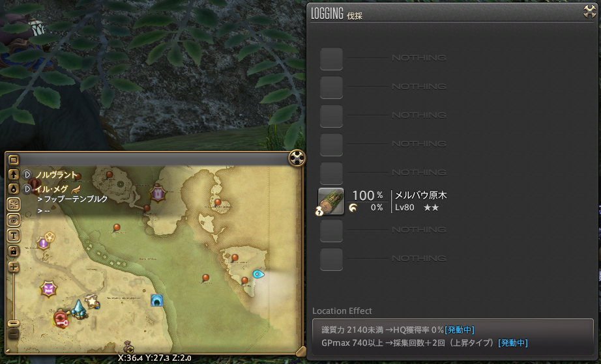Click the メルバウ原木 item name
The height and width of the screenshot is (364, 601).
click(x=421, y=195)
